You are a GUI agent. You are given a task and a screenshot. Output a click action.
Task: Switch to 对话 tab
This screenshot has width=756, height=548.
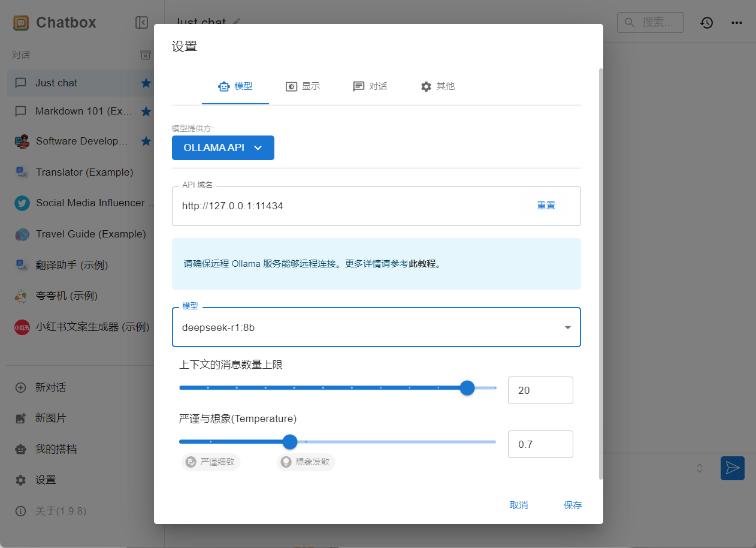pyautogui.click(x=370, y=86)
